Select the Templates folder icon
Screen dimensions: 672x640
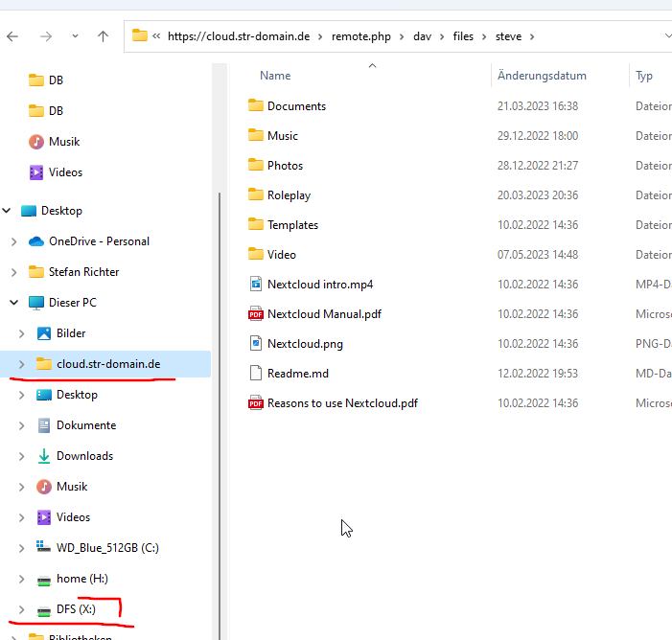point(256,224)
